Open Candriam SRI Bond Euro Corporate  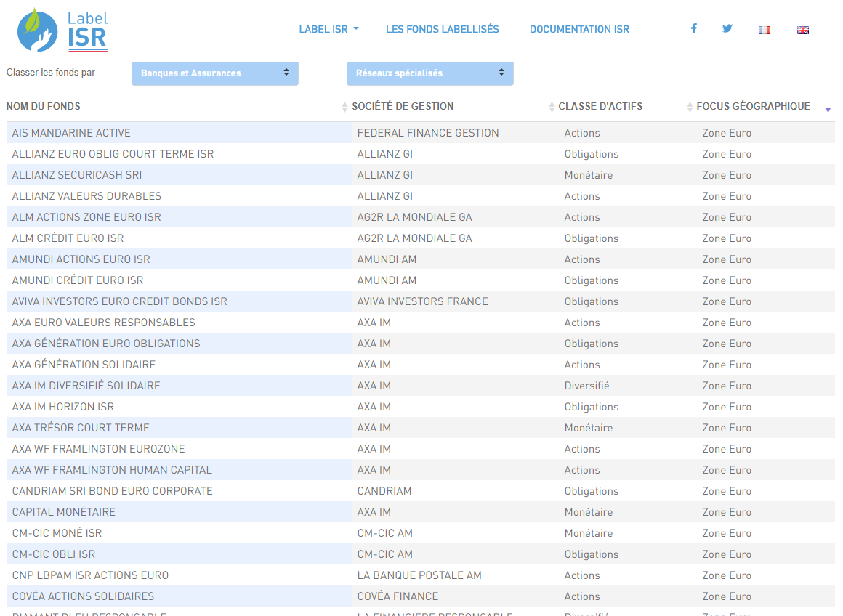coord(113,491)
